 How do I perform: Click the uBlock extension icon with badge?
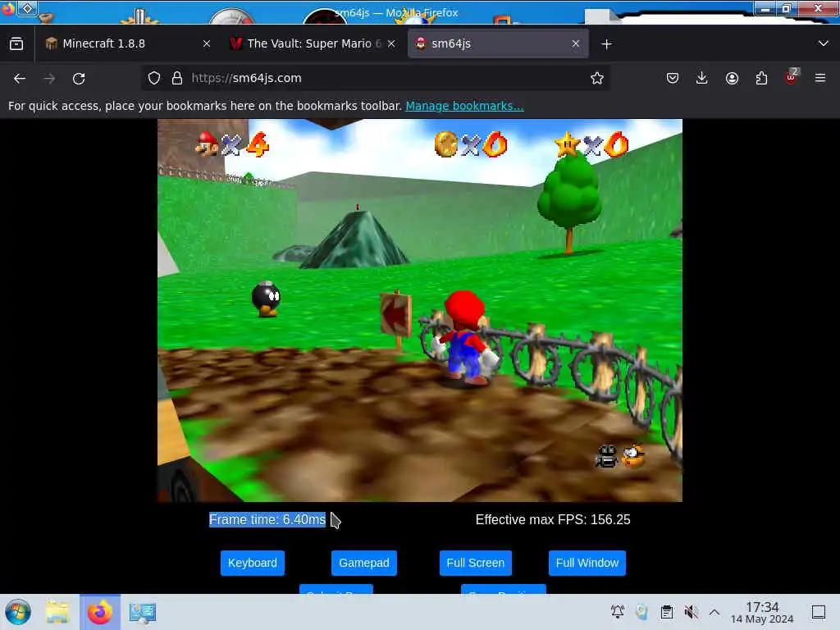coord(792,77)
